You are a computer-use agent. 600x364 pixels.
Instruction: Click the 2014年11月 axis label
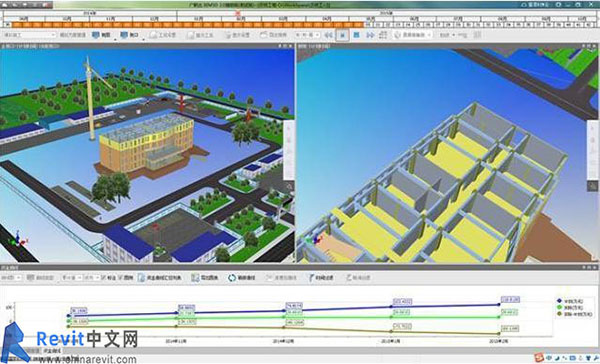[x=176, y=341]
